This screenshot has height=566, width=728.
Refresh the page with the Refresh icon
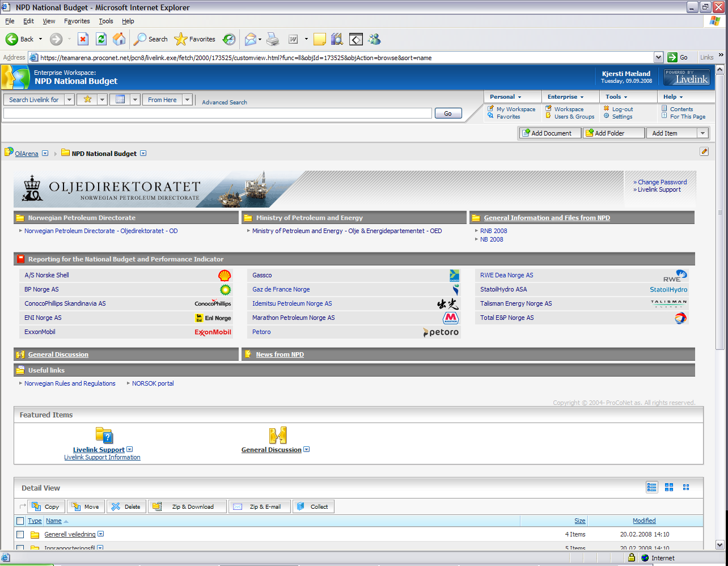tap(101, 39)
